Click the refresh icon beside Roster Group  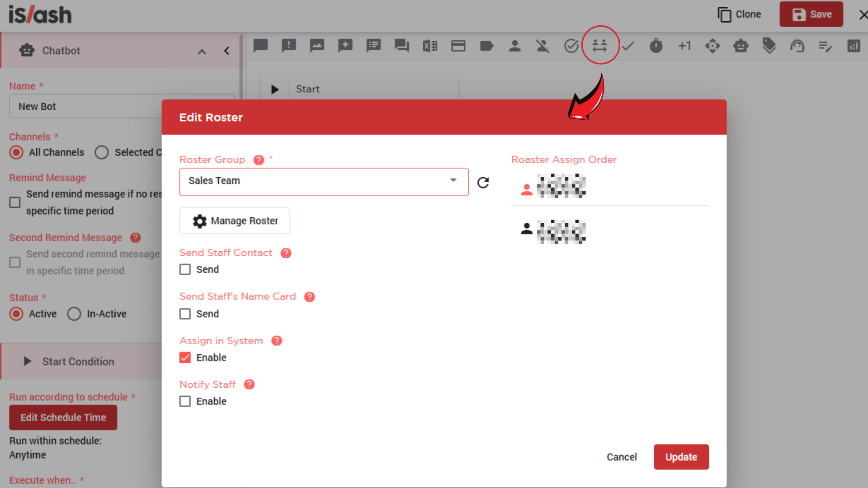coord(483,183)
